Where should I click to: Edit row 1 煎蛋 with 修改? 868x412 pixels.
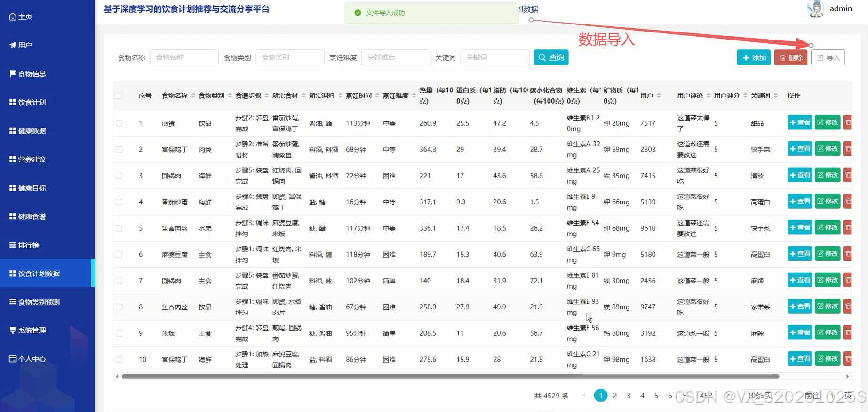(x=828, y=122)
